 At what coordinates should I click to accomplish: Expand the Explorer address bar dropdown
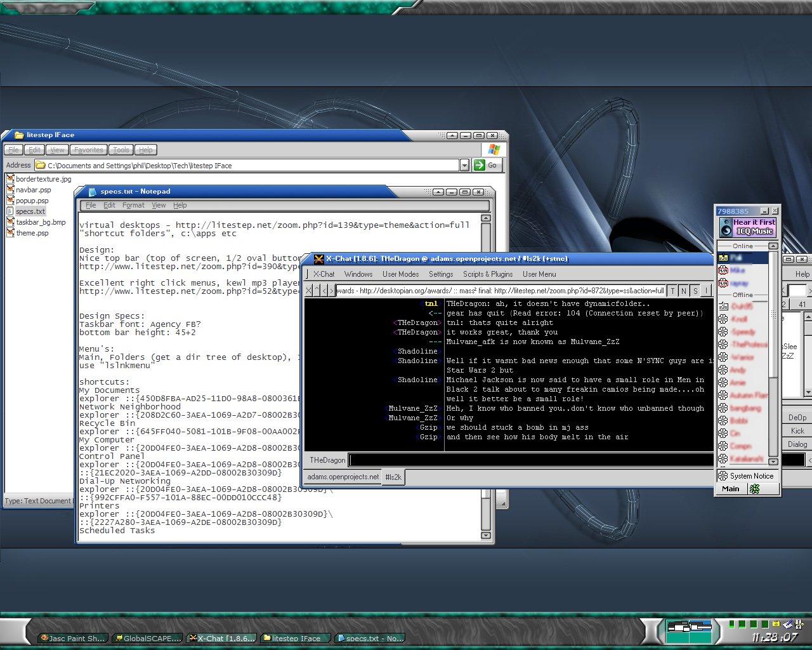(464, 165)
